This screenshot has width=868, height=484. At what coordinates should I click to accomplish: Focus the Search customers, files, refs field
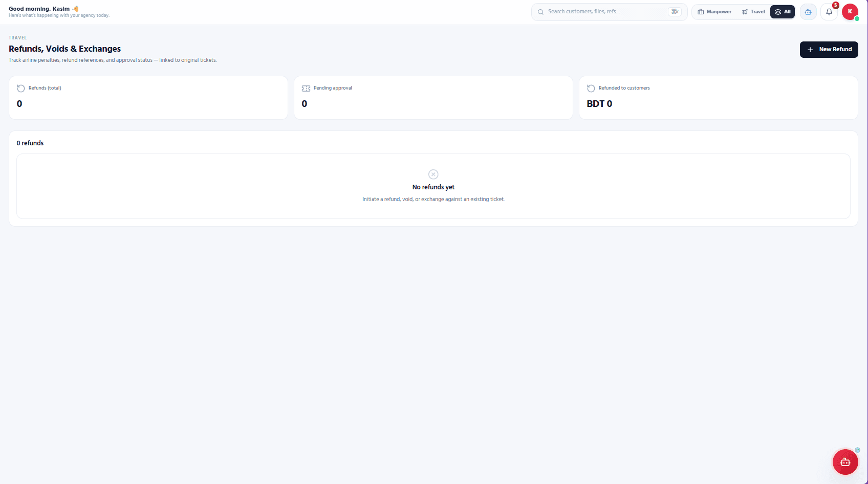[609, 12]
